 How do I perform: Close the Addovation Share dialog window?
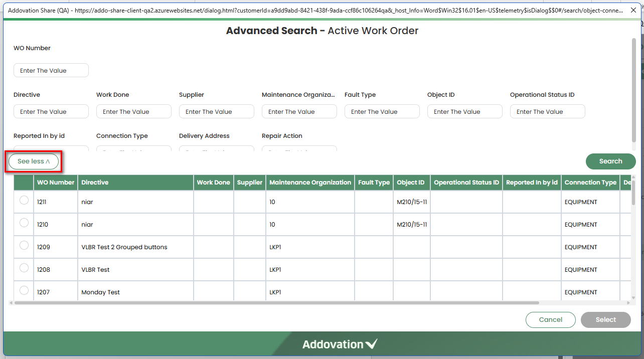coord(634,10)
